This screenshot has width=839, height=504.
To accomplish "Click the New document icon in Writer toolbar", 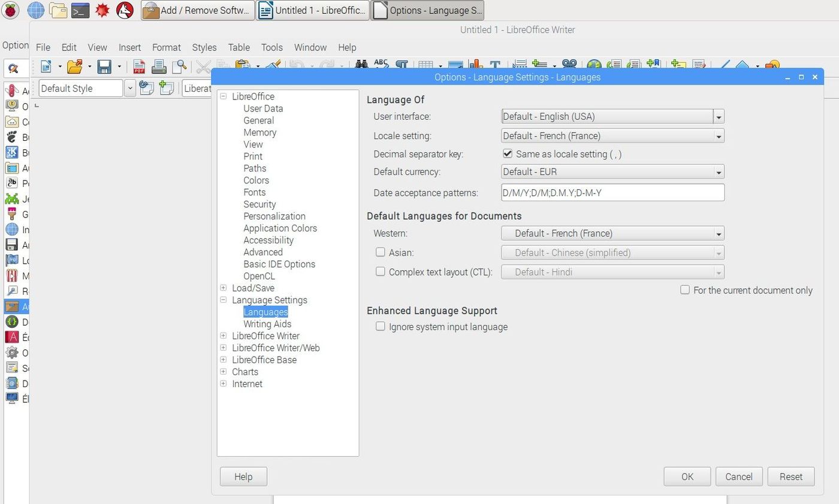I will pos(46,67).
